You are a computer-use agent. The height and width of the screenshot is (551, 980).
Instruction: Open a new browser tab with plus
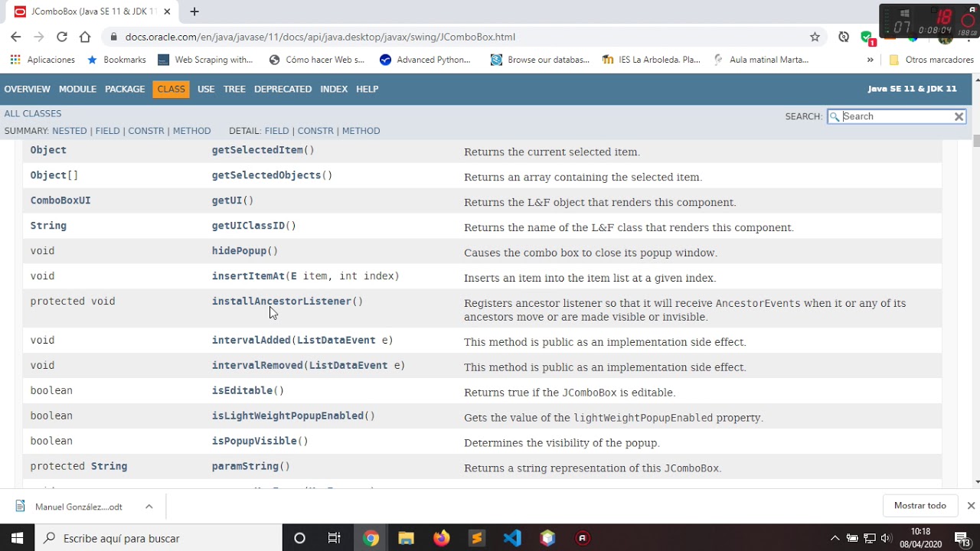point(194,11)
